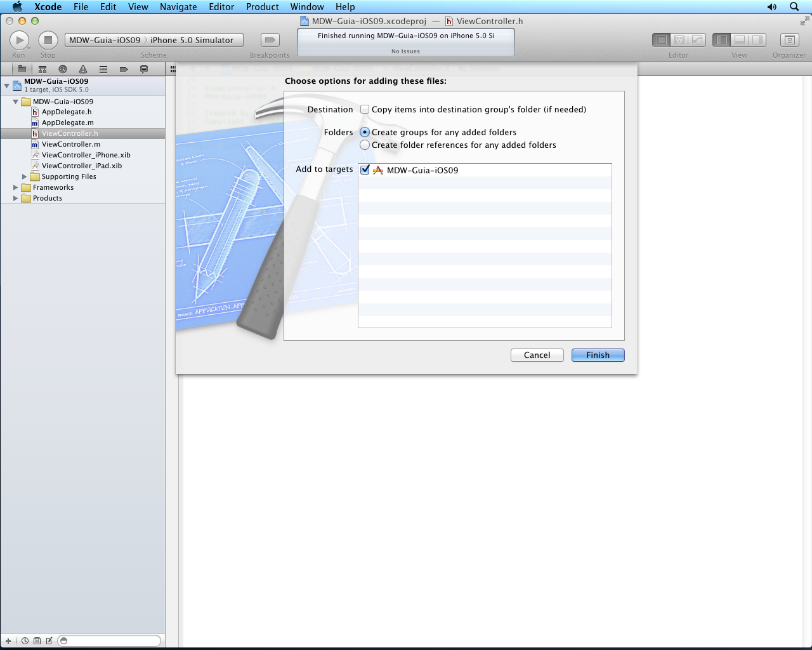This screenshot has width=812, height=650.
Task: Enable Copy items into destination group's folder
Action: pyautogui.click(x=365, y=109)
